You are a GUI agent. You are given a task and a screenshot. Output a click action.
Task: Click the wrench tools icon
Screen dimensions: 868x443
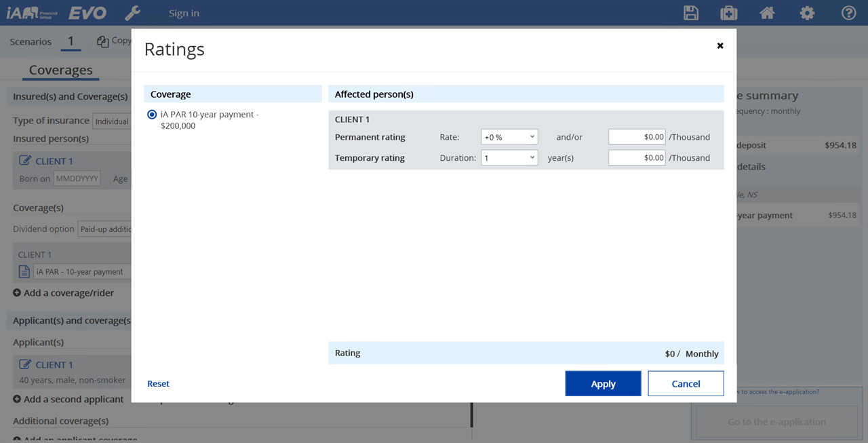pos(133,13)
